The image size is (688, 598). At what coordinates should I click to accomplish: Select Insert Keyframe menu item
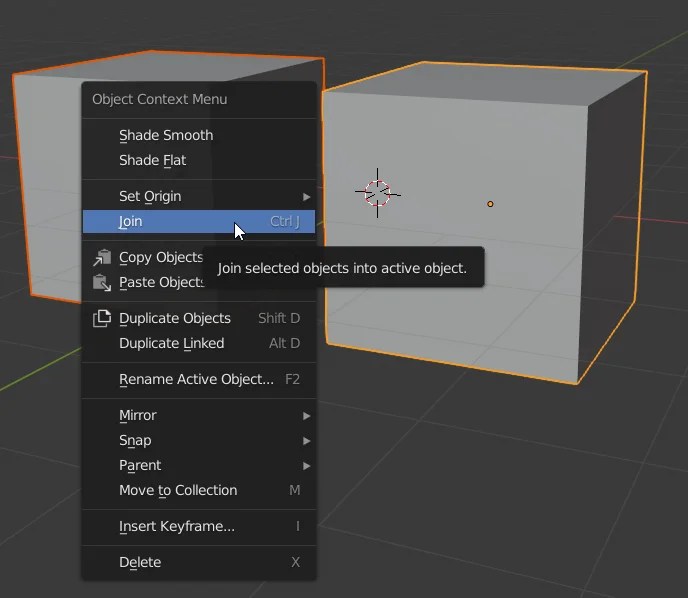click(x=199, y=526)
